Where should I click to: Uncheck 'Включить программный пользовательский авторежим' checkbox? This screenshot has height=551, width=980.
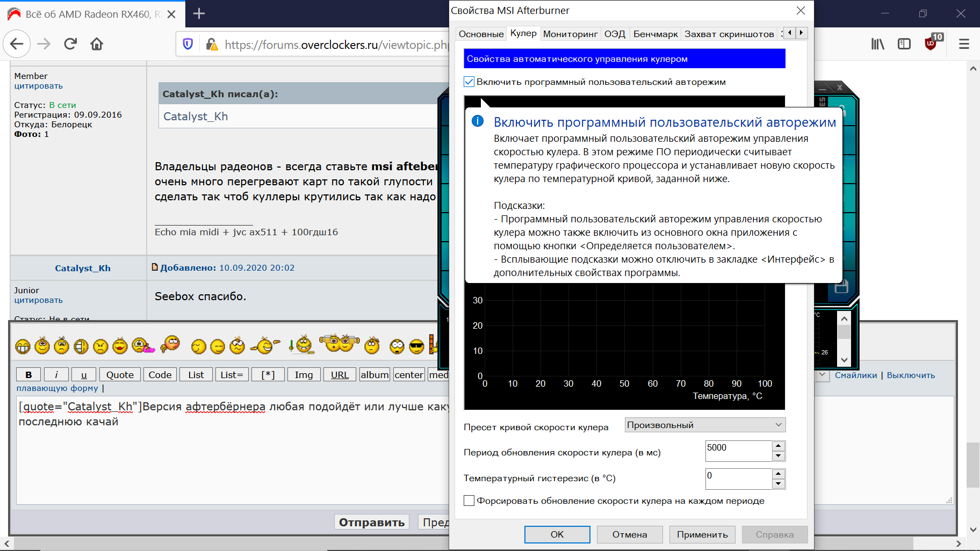point(469,82)
